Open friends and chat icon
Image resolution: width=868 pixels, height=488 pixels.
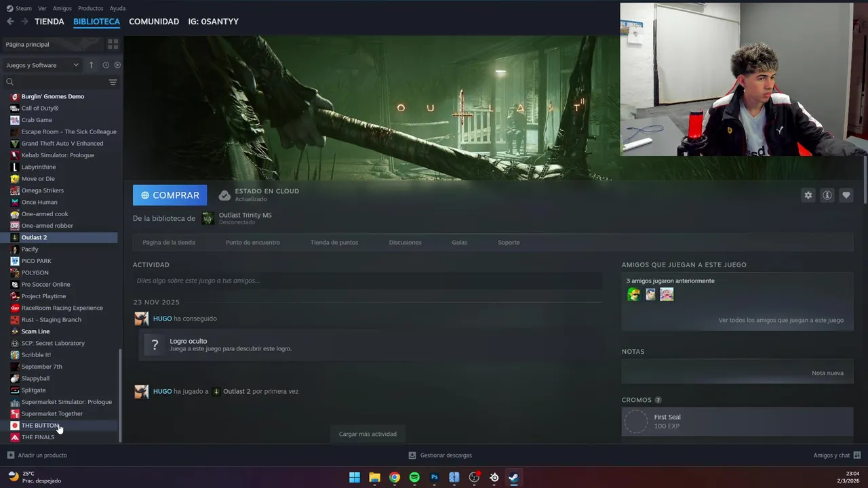tap(857, 455)
